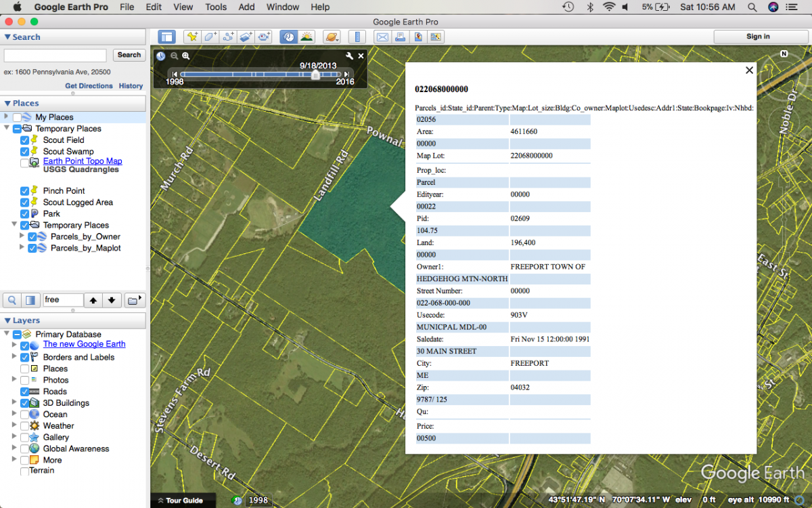Image resolution: width=812 pixels, height=508 pixels.
Task: Close the parcel info balloon
Action: pyautogui.click(x=749, y=70)
